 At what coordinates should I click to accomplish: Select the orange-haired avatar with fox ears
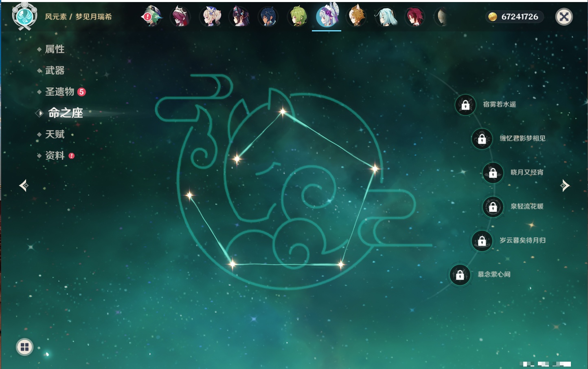[356, 17]
